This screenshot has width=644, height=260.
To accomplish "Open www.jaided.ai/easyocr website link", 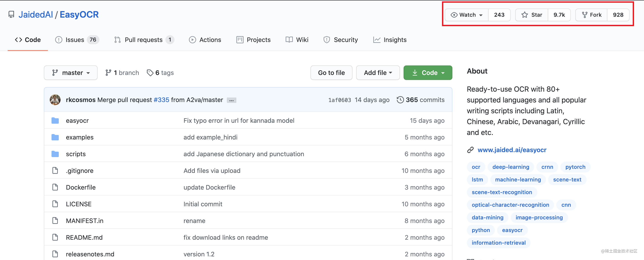I will click(x=512, y=150).
